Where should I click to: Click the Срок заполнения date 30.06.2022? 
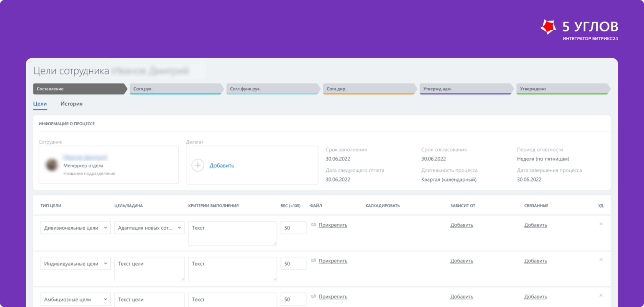click(338, 159)
